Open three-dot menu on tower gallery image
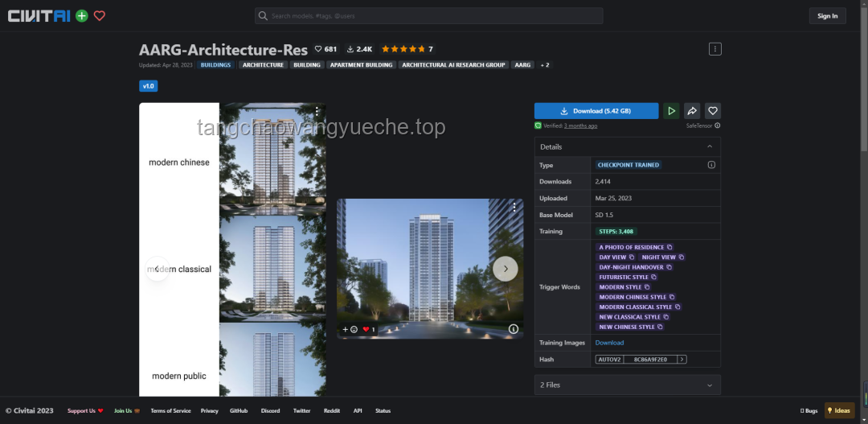Screen dimensions: 868x424 [514, 208]
